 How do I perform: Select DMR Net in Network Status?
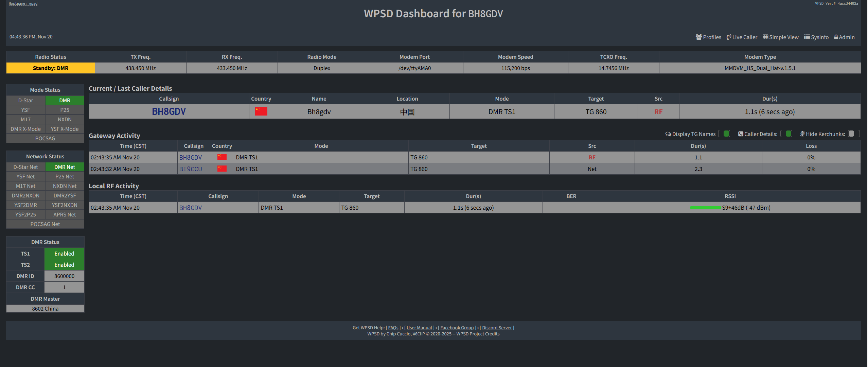pos(64,167)
